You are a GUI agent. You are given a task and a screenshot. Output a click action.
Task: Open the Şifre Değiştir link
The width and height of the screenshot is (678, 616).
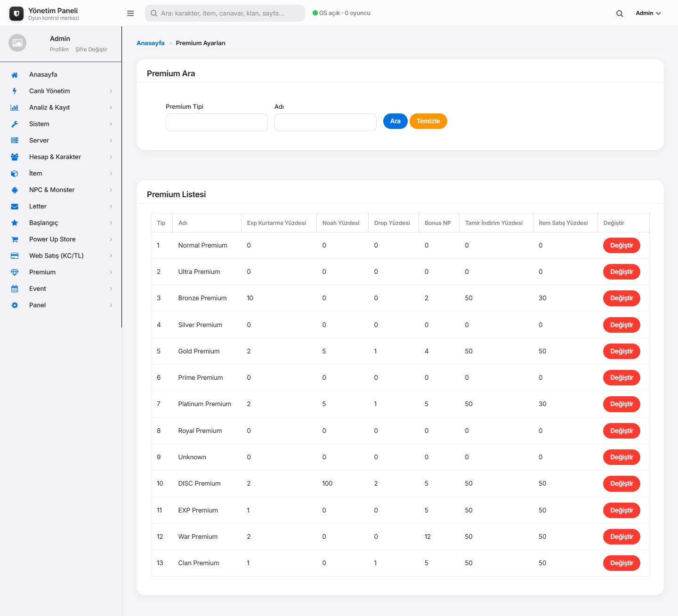[91, 49]
